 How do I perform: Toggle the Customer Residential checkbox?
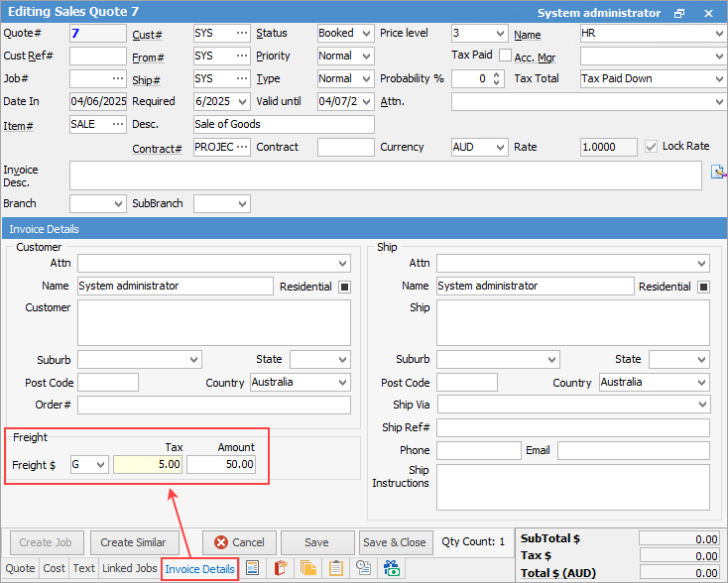pos(344,287)
